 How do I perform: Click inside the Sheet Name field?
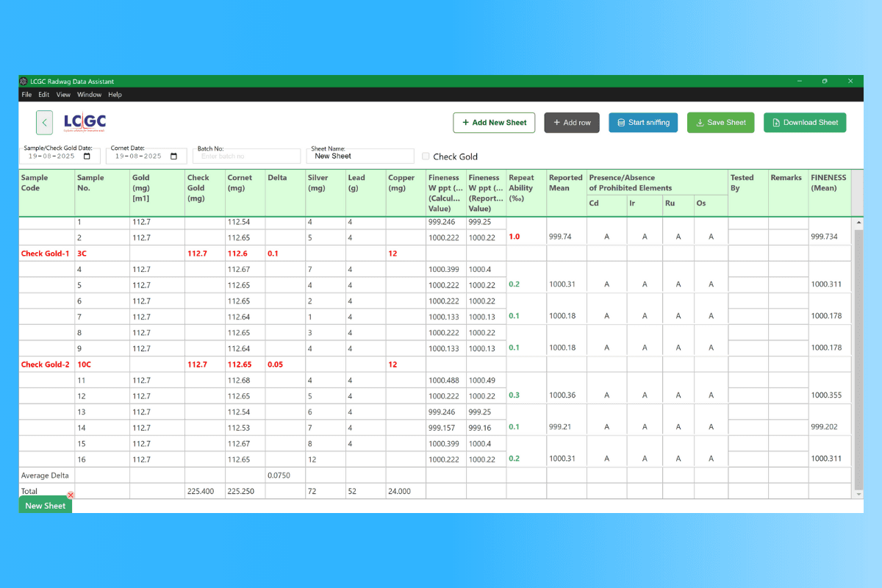[360, 156]
